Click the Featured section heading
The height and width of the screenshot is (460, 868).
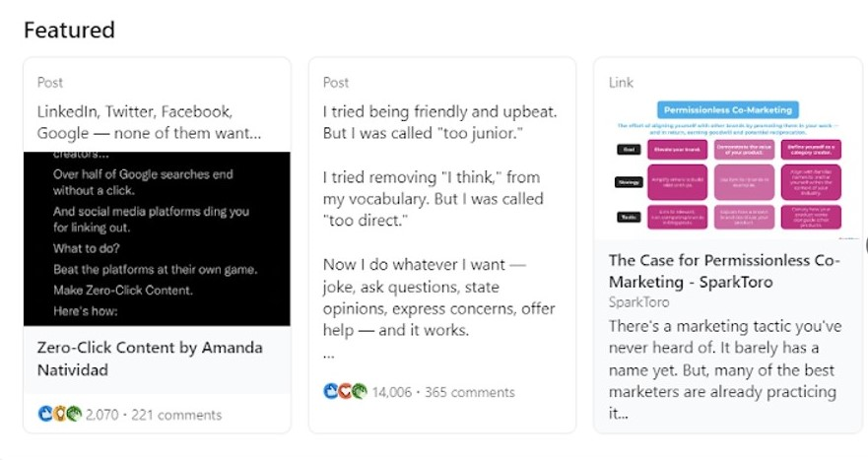(69, 30)
